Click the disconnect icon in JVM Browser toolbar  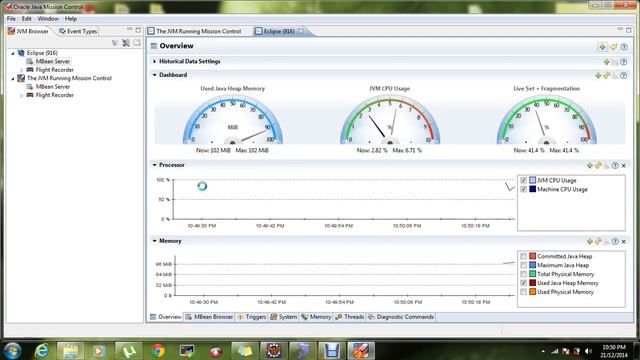click(x=126, y=42)
